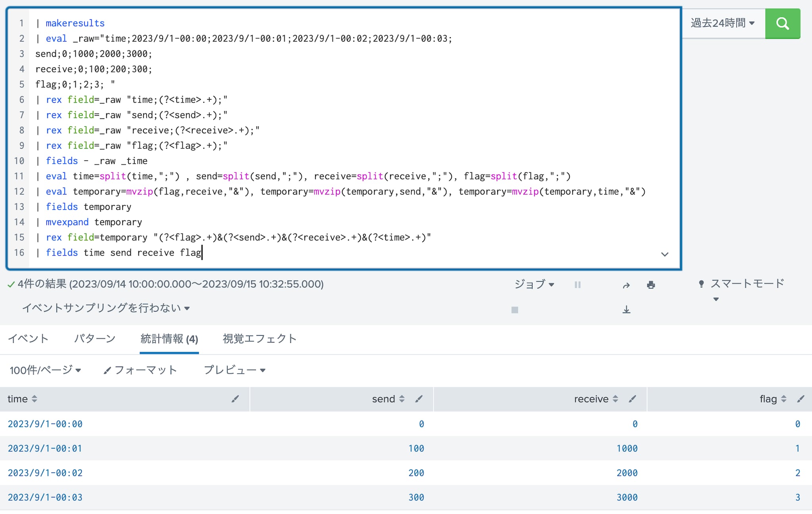Select the 統計情報 (4) tab
Viewport: 812px width, 514px height.
tap(169, 339)
